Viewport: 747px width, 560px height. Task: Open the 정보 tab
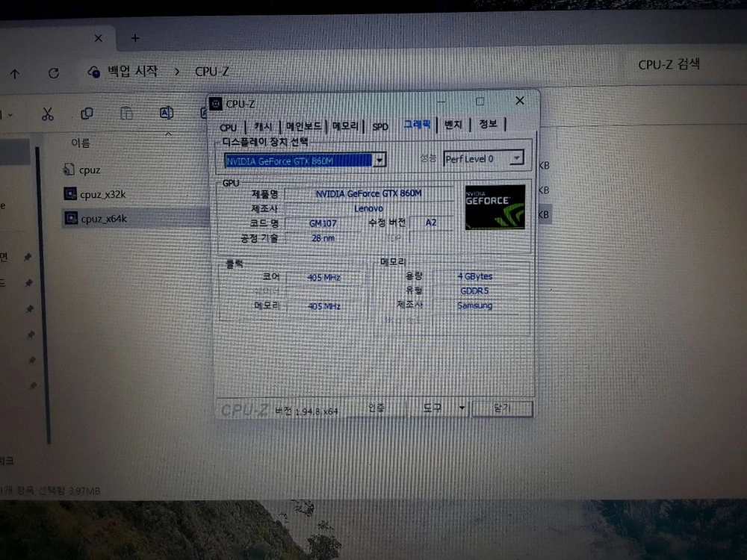(x=488, y=124)
